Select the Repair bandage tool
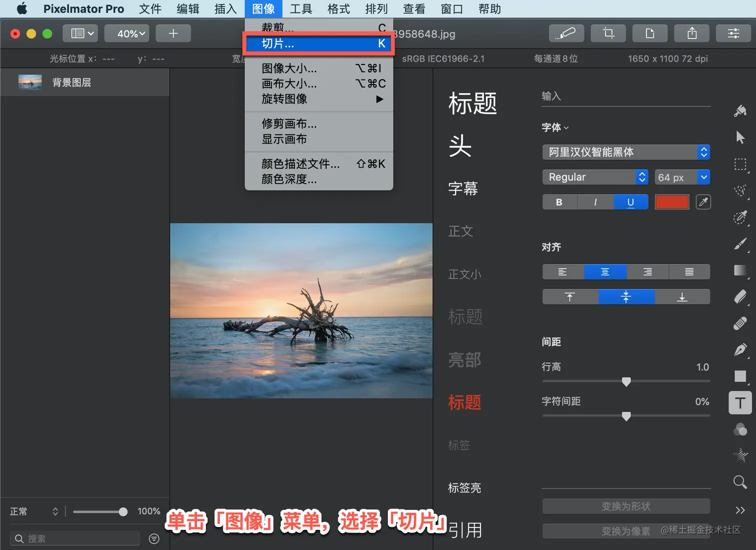The height and width of the screenshot is (550, 756). [x=740, y=323]
